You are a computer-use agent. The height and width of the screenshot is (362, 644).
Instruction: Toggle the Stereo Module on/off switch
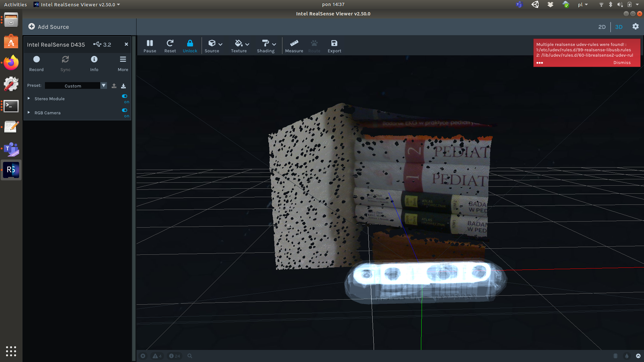(124, 96)
